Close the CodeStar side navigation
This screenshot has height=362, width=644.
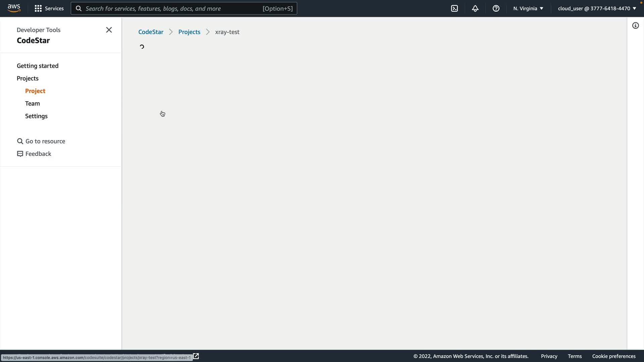click(x=109, y=30)
